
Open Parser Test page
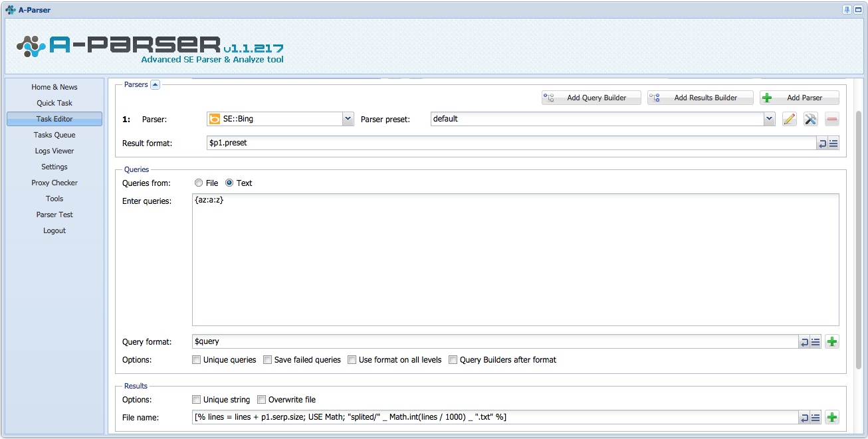[x=54, y=215]
